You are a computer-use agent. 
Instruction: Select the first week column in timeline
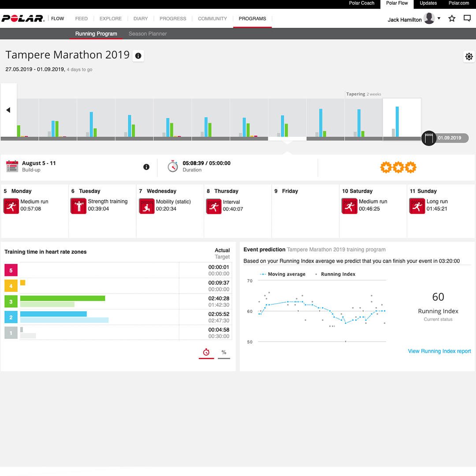[x=28, y=119]
